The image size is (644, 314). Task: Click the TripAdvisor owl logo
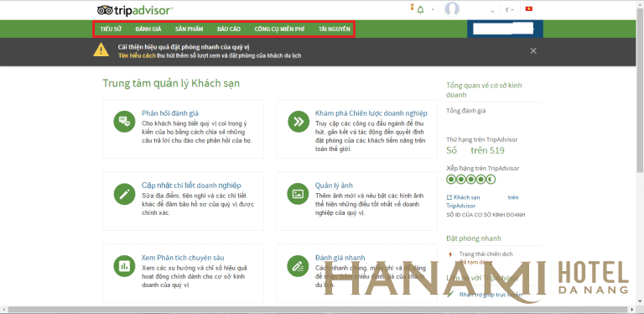(135, 10)
